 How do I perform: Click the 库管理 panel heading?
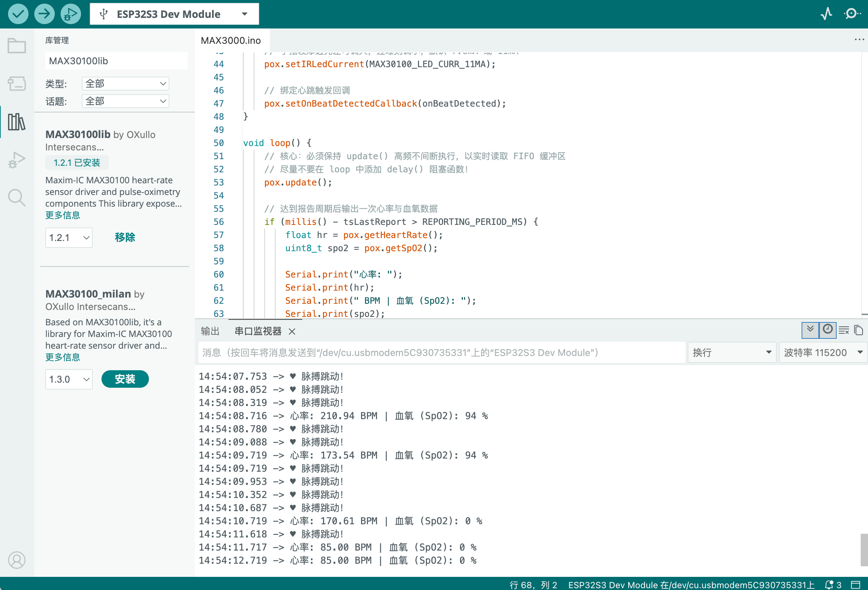[57, 41]
